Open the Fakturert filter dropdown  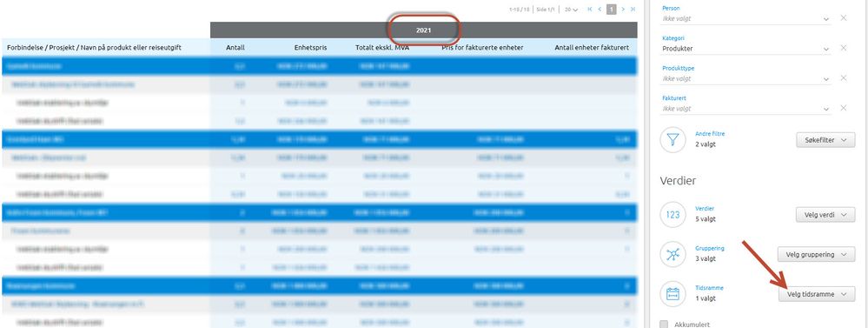[746, 109]
